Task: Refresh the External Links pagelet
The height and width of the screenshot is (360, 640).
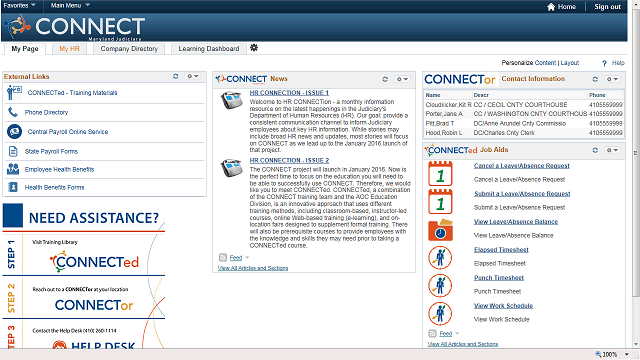Action: click(176, 76)
